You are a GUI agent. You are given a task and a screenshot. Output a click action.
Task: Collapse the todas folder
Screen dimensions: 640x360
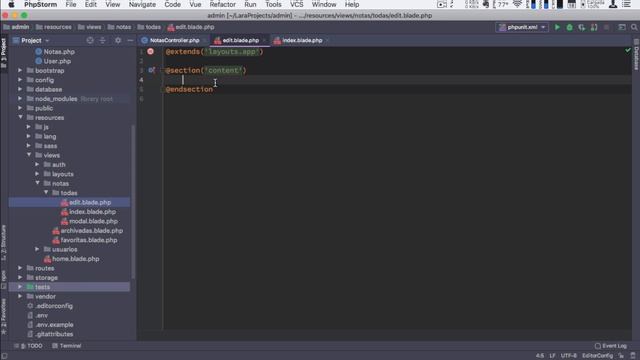click(46, 193)
